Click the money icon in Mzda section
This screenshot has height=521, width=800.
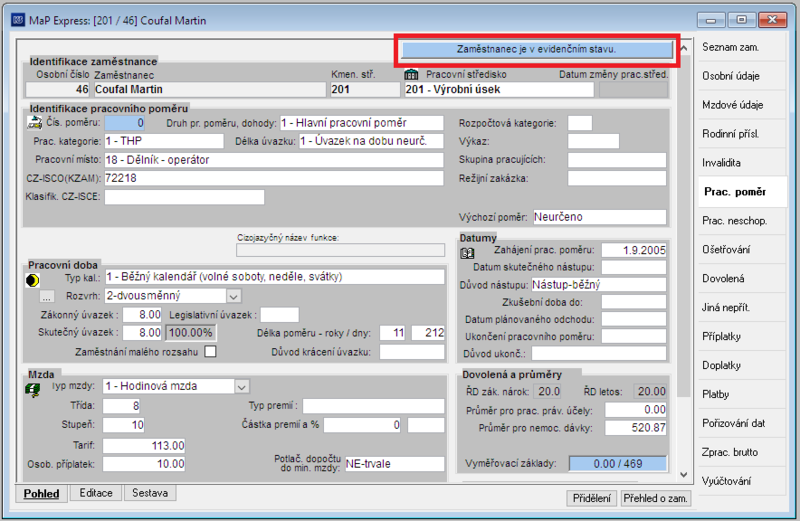(33, 390)
